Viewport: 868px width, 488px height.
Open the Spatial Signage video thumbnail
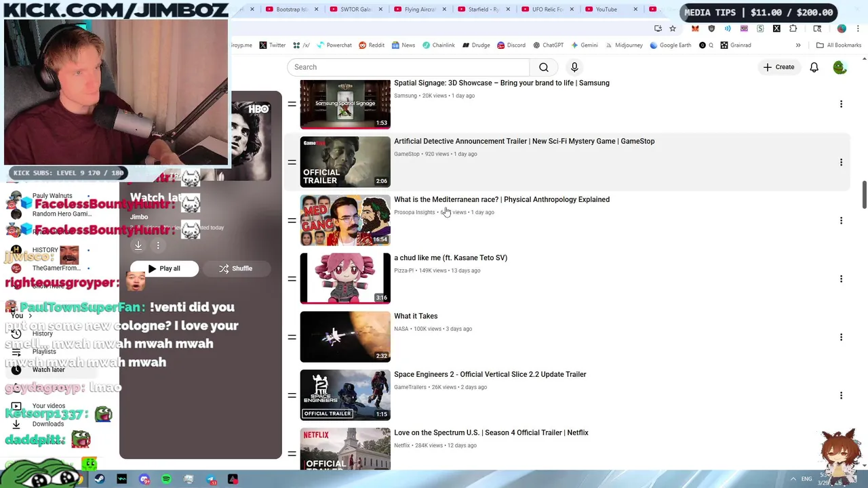click(x=345, y=104)
